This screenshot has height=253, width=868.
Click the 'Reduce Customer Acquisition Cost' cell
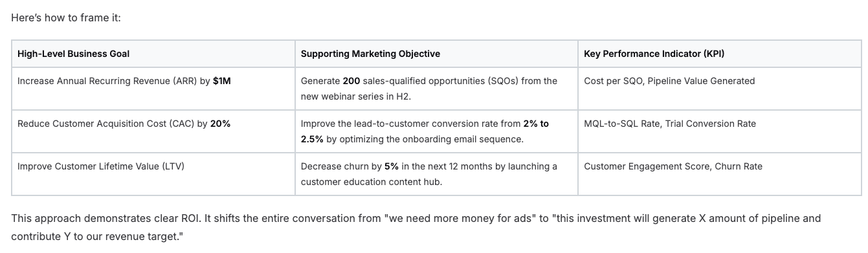click(153, 131)
